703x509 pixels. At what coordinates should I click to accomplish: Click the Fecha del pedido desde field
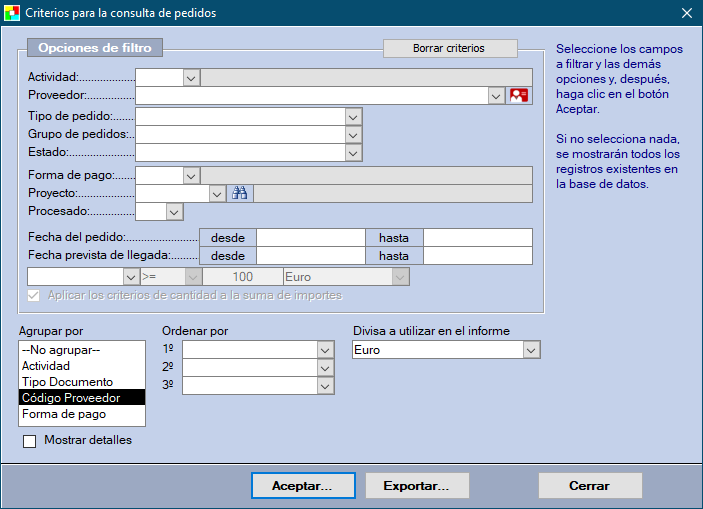tap(311, 238)
